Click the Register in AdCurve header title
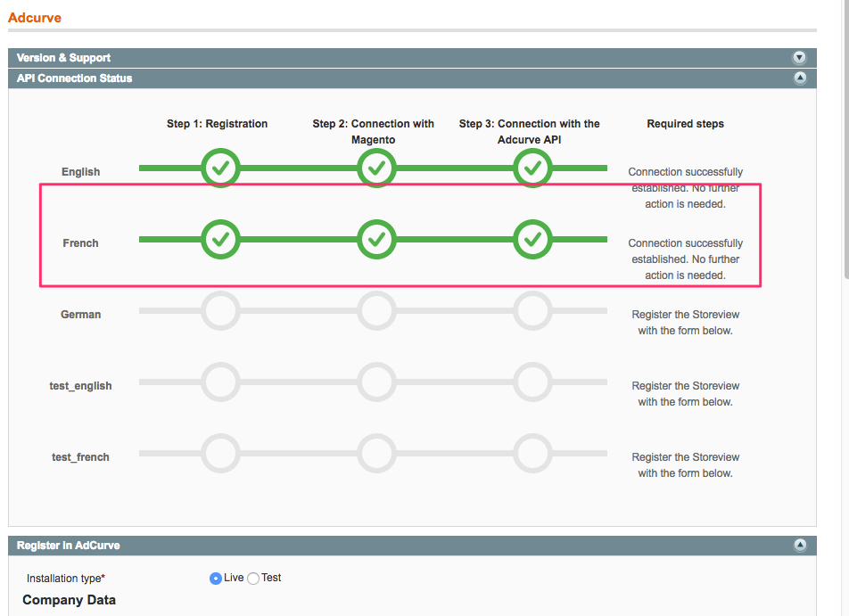 tap(68, 546)
